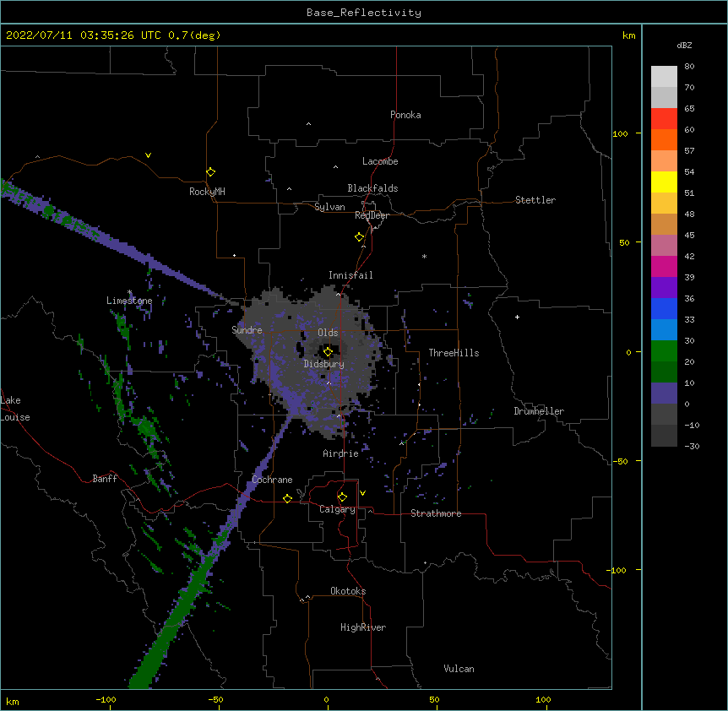Click the white plus marker west of Drumheller
This screenshot has width=728, height=711.
517,317
